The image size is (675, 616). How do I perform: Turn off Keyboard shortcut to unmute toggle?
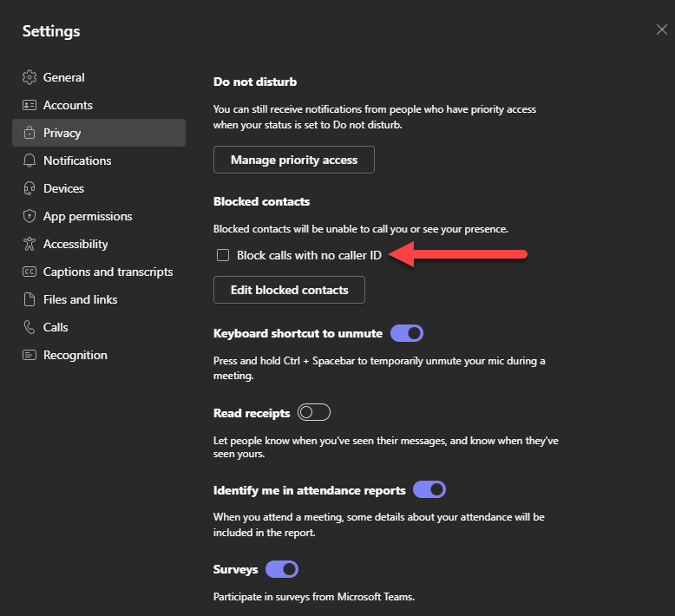[407, 334]
